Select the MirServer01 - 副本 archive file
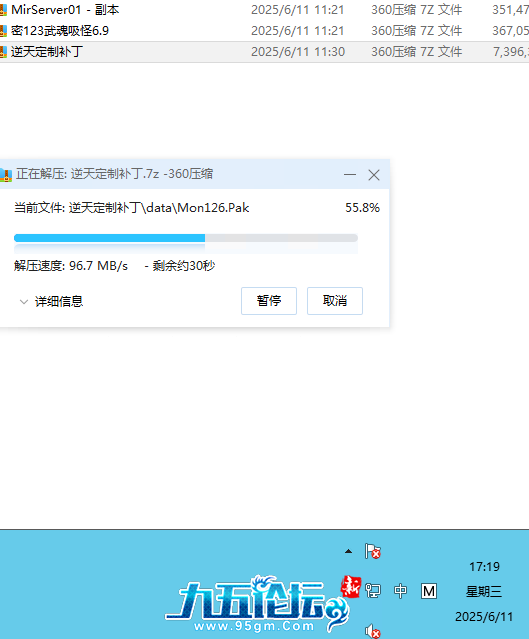Viewport: 529px width, 639px height. pos(65,10)
